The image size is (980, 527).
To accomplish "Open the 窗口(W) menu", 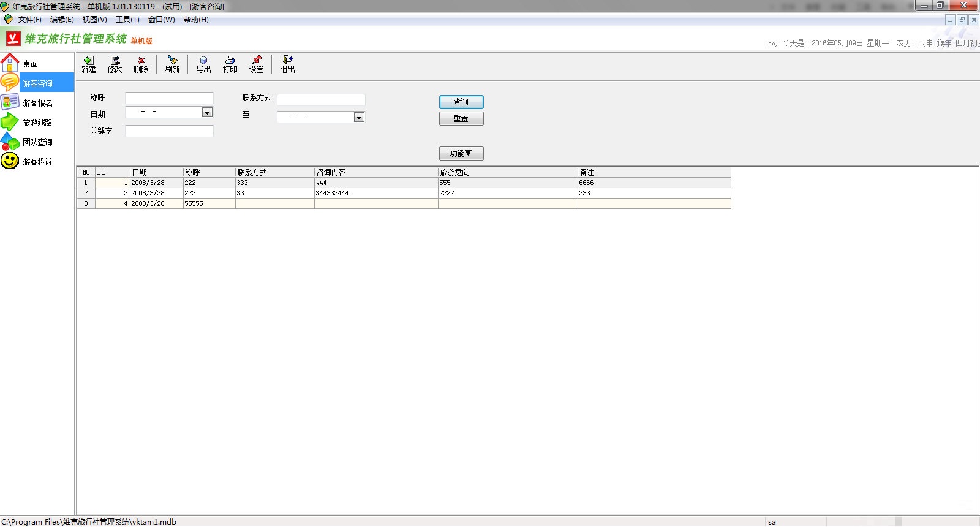I will pos(162,20).
